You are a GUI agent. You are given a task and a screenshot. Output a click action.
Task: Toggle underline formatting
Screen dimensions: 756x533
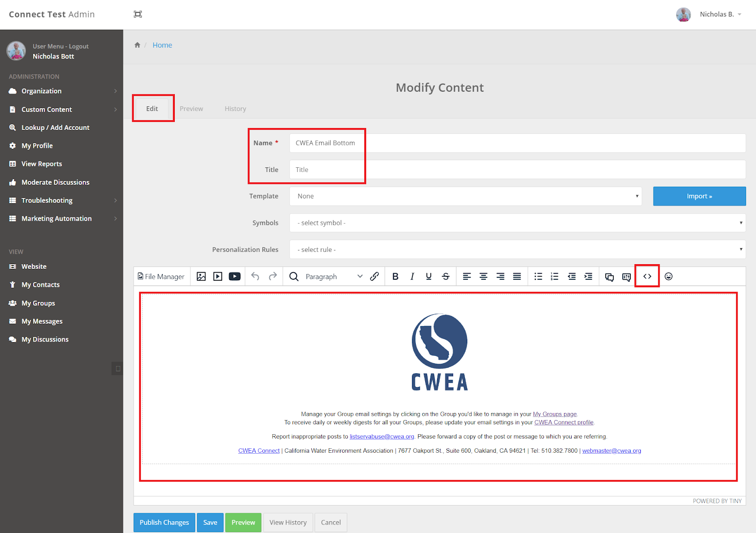point(429,276)
